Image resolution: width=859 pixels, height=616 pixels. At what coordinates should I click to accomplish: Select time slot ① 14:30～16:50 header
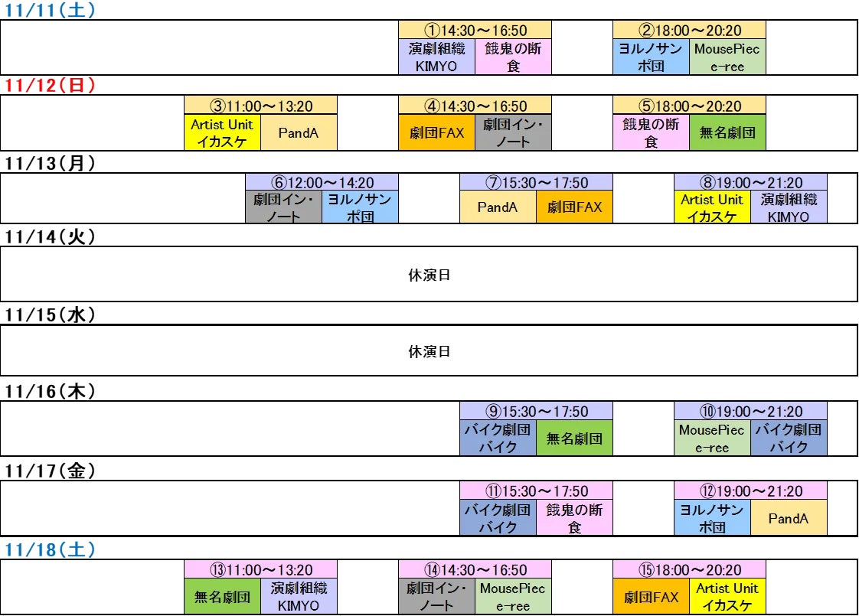click(x=475, y=31)
